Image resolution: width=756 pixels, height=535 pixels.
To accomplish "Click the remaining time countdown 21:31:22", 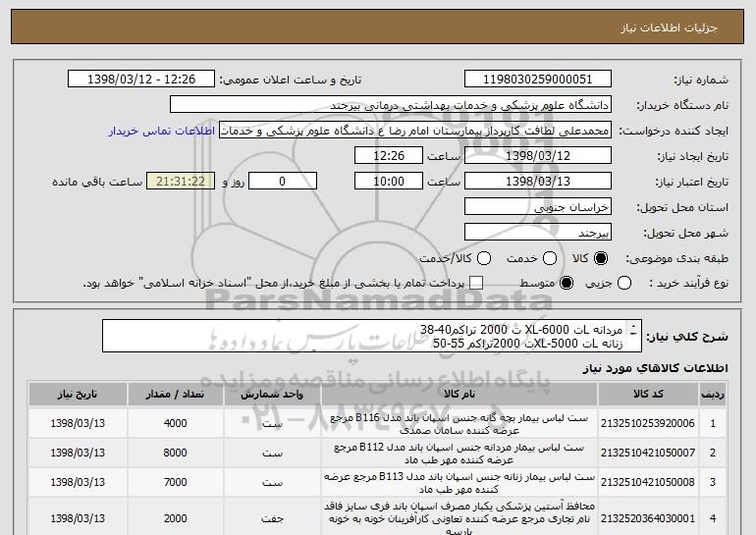I will click(x=181, y=182).
